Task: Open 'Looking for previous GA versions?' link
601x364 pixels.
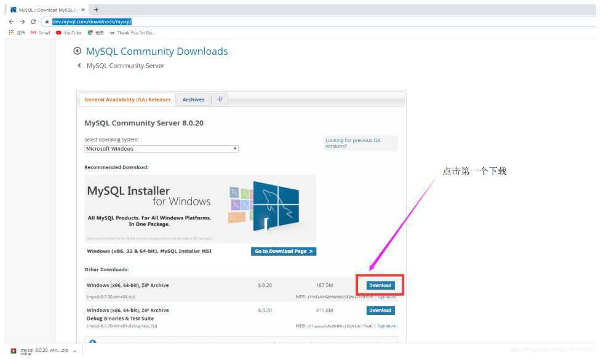Action: click(x=352, y=143)
